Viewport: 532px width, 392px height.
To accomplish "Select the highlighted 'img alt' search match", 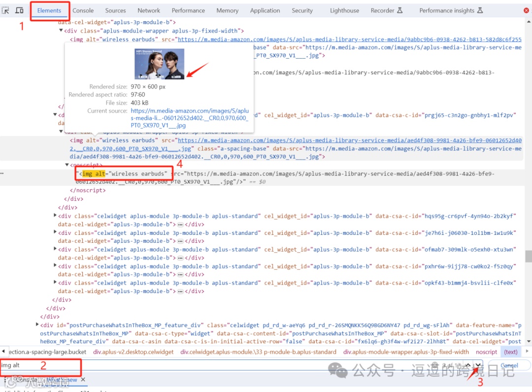I will point(94,174).
